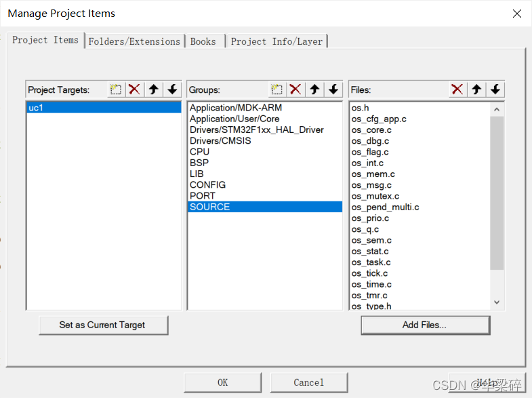Move the project target down
Viewport: 532px width, 398px height.
click(x=172, y=89)
